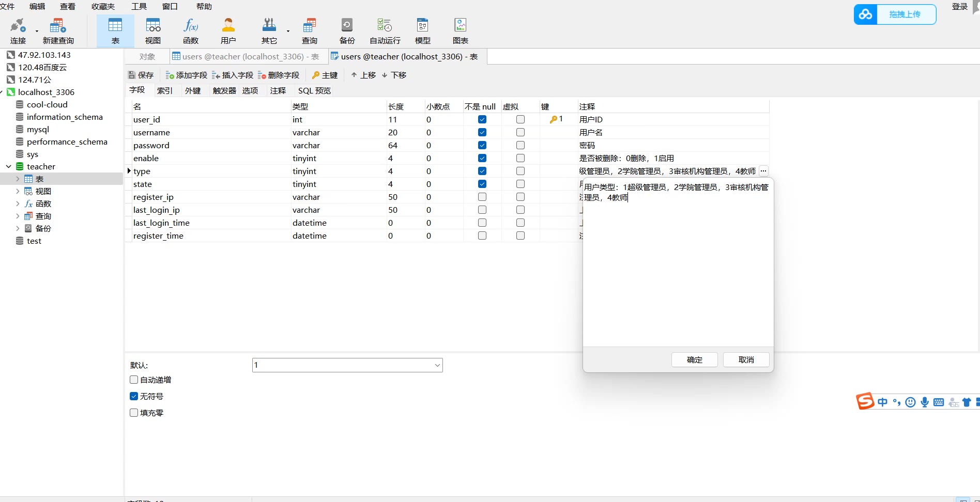The width and height of the screenshot is (980, 502).
Task: Click the 备份 (Backup) toolbar icon
Action: pos(347,31)
